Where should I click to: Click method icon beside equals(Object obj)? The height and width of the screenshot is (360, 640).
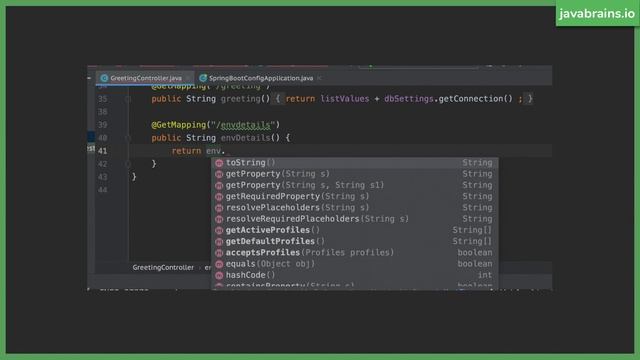coord(219,264)
